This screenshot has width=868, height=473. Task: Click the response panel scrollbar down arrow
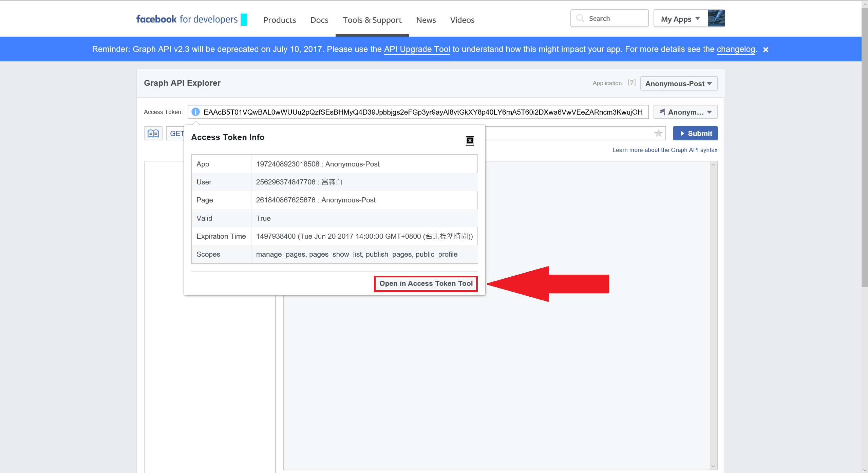(713, 466)
